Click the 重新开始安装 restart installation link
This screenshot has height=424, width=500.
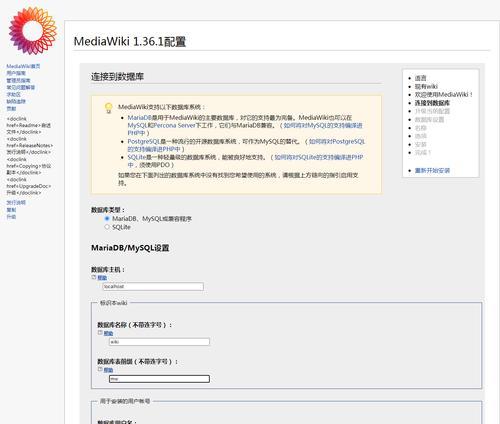432,170
